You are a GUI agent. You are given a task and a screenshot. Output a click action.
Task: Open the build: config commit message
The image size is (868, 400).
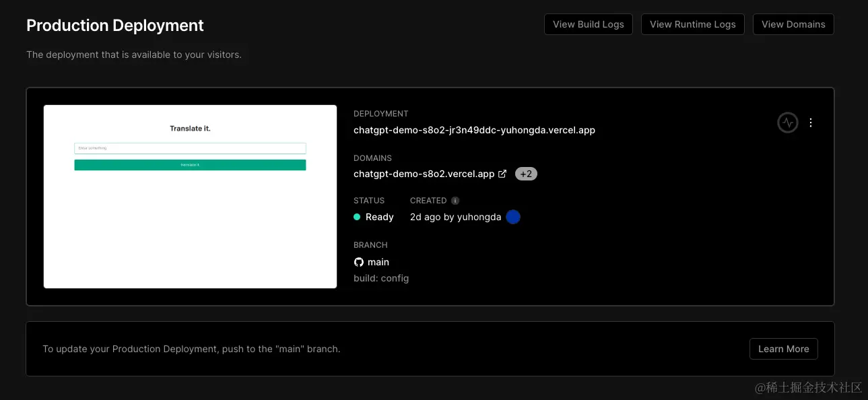tap(381, 278)
